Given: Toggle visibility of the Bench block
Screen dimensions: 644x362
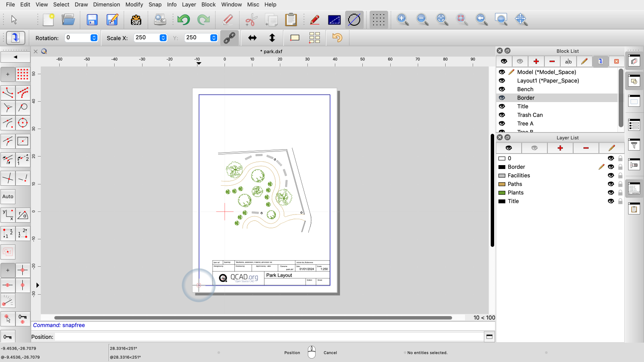Looking at the screenshot, I should pyautogui.click(x=502, y=89).
